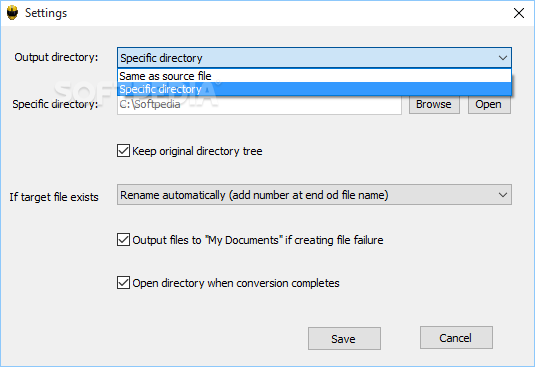Open the If target file exists dropdown
Image resolution: width=535 pixels, height=367 pixels.
314,195
